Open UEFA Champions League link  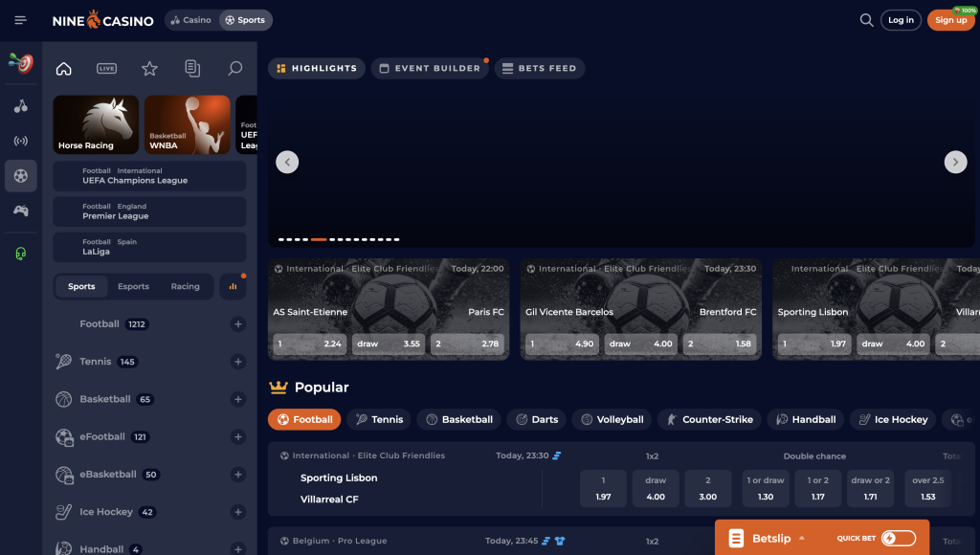(x=149, y=176)
